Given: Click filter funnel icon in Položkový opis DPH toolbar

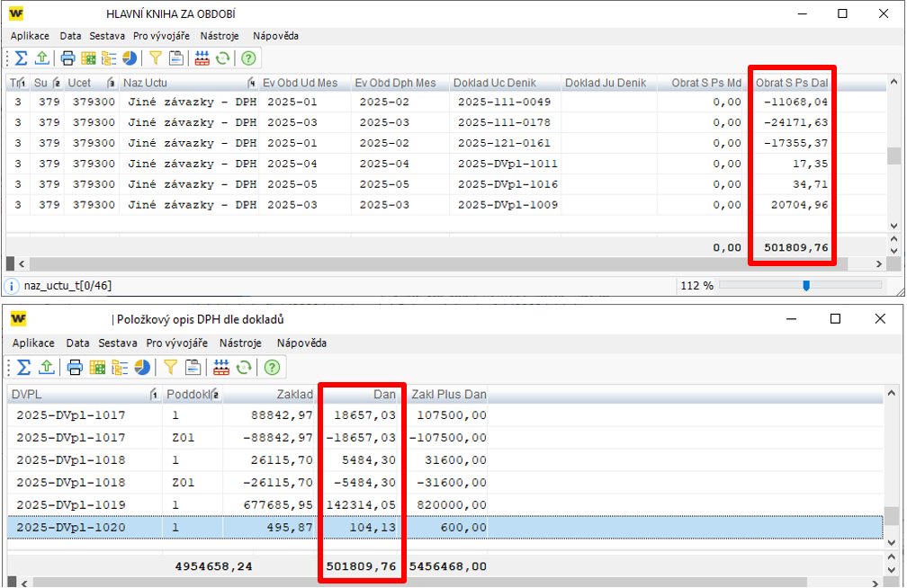Looking at the screenshot, I should [x=169, y=367].
